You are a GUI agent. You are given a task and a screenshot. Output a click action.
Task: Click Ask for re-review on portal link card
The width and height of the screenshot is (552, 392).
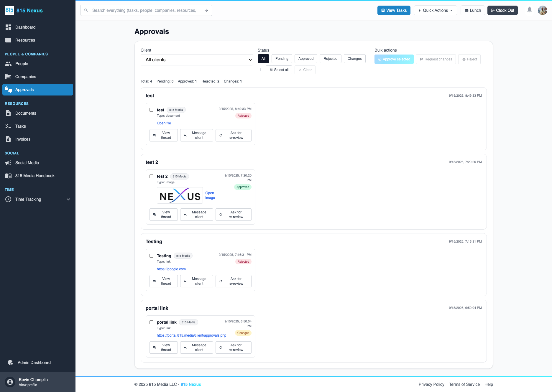point(234,347)
